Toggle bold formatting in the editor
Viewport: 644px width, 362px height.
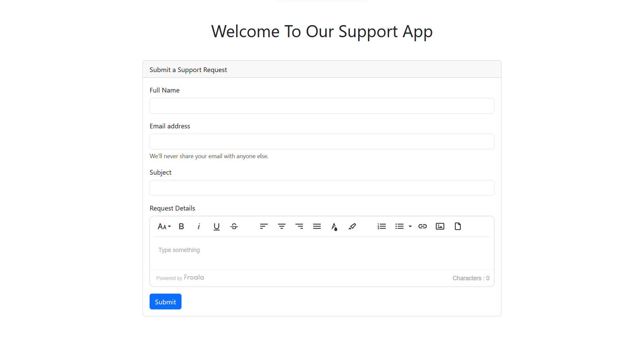[x=181, y=226]
